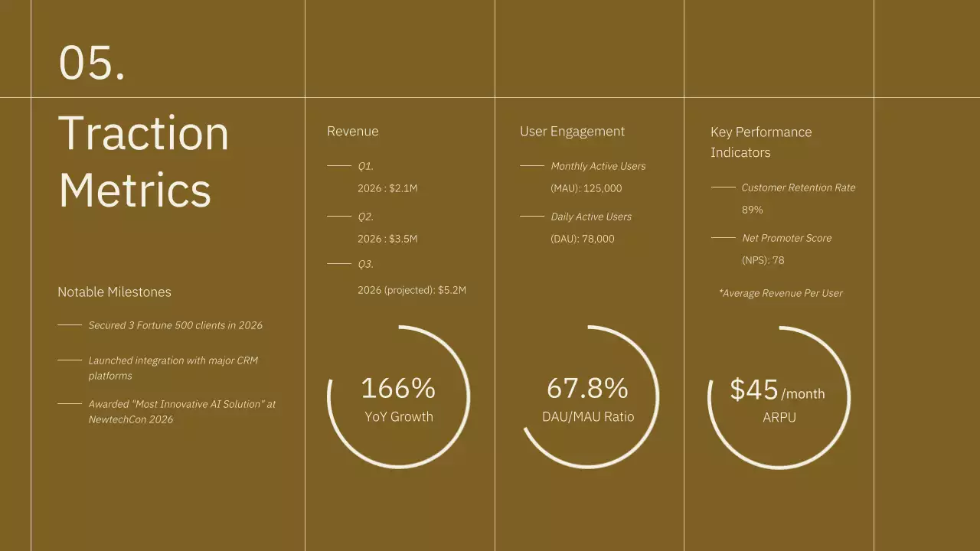This screenshot has width=980, height=551.
Task: Click the dash marker beside Monthly Active Users
Action: pyautogui.click(x=531, y=164)
